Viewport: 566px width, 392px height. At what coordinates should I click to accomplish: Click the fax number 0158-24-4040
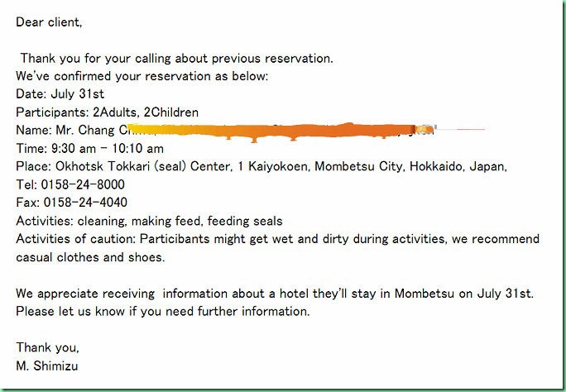pos(85,202)
